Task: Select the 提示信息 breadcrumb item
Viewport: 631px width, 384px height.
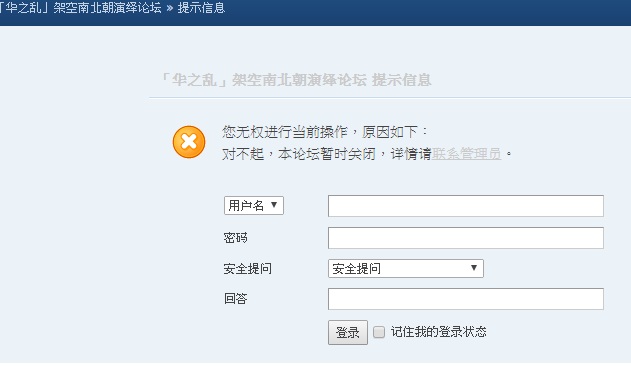Action: pos(201,7)
